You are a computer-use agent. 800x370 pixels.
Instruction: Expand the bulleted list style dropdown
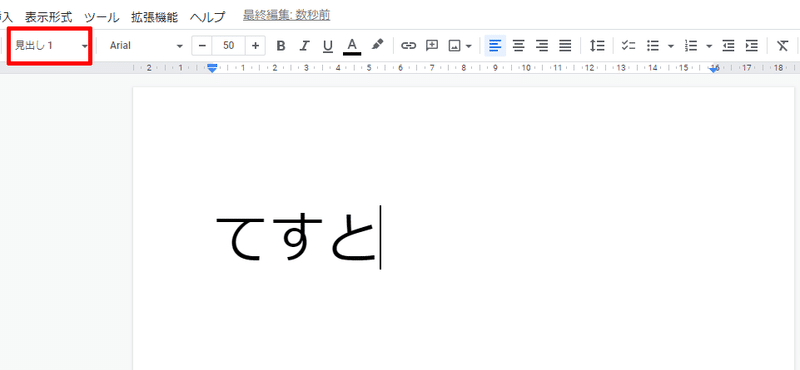(671, 46)
